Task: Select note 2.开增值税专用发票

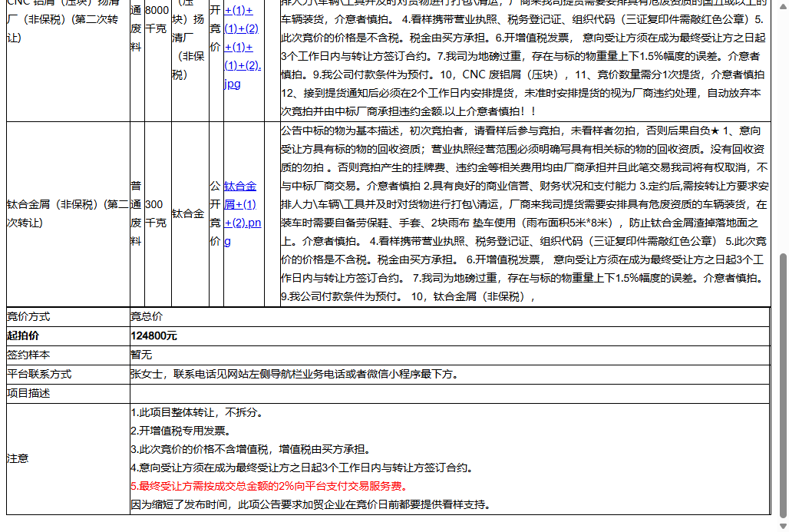Action: [181, 431]
